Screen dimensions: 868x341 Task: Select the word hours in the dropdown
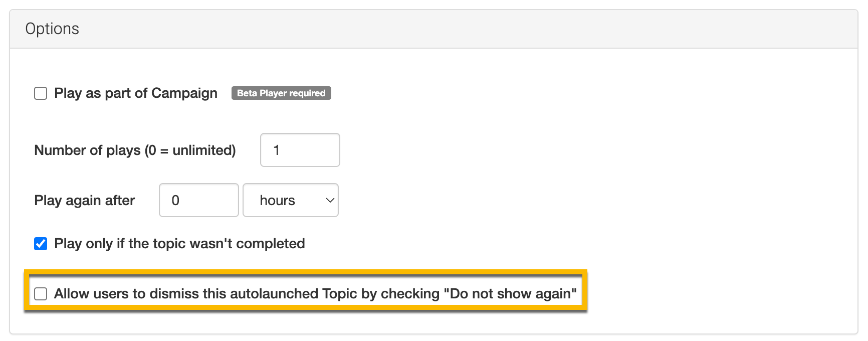click(277, 200)
